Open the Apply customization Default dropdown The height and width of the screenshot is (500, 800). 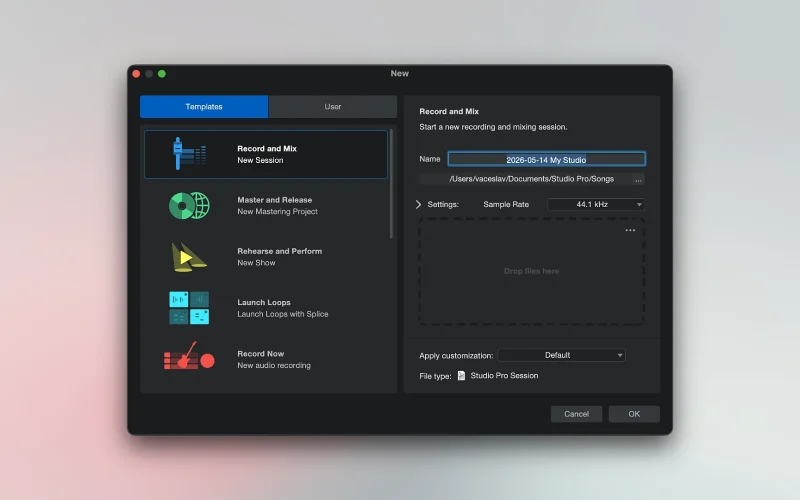(561, 355)
